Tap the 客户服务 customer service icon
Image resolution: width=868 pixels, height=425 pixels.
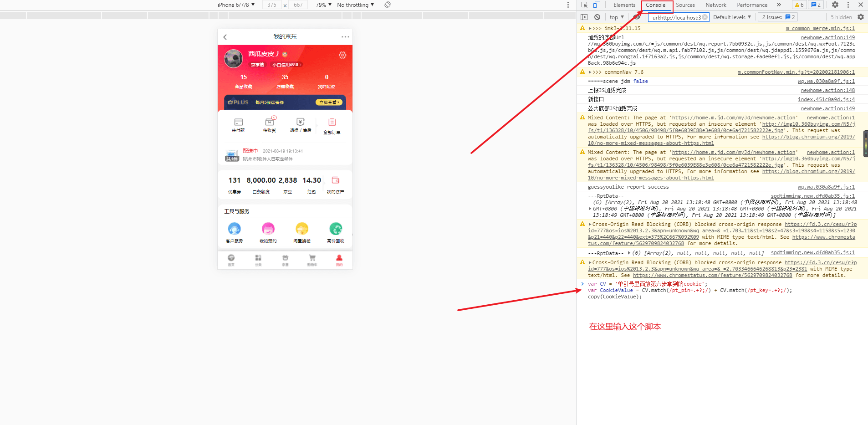(x=234, y=229)
